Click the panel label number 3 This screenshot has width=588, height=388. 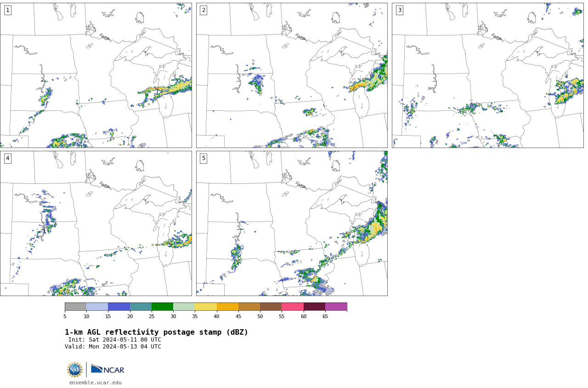400,10
